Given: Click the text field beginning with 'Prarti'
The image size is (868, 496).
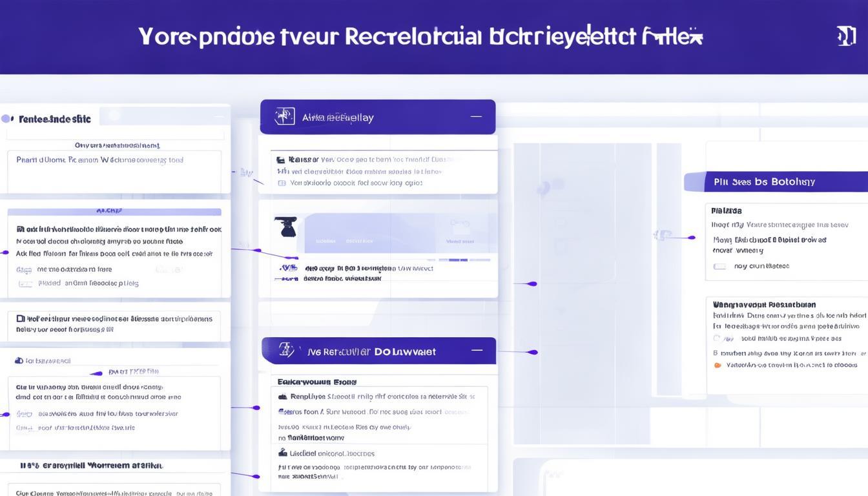Looking at the screenshot, I should (x=114, y=160).
